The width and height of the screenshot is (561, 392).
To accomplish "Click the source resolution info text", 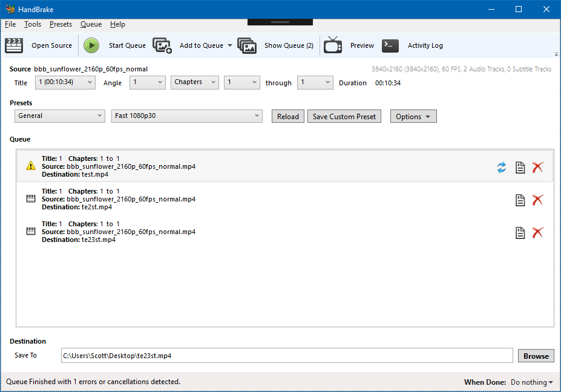I will (461, 69).
